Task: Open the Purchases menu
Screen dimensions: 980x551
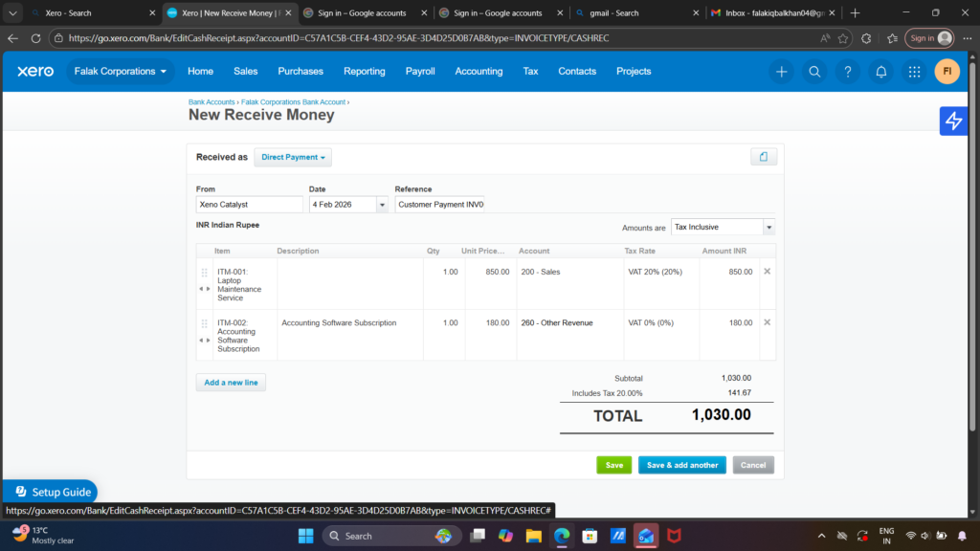Action: point(301,71)
